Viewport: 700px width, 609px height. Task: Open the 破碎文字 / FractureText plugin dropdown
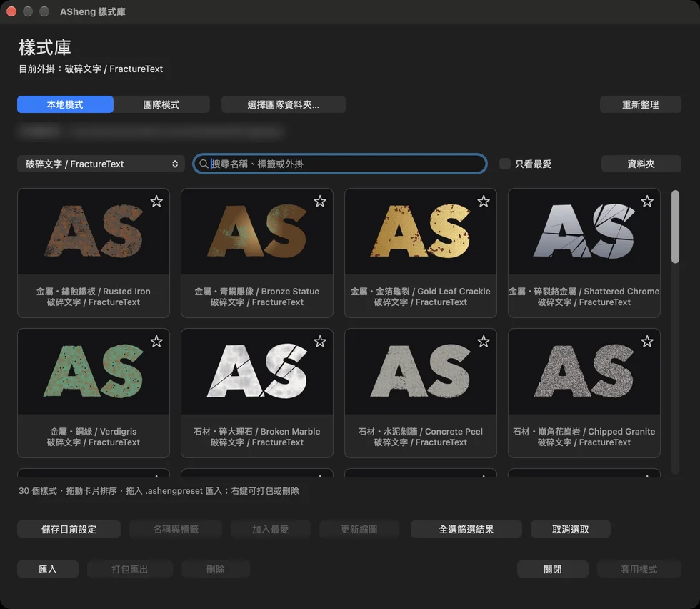click(101, 164)
